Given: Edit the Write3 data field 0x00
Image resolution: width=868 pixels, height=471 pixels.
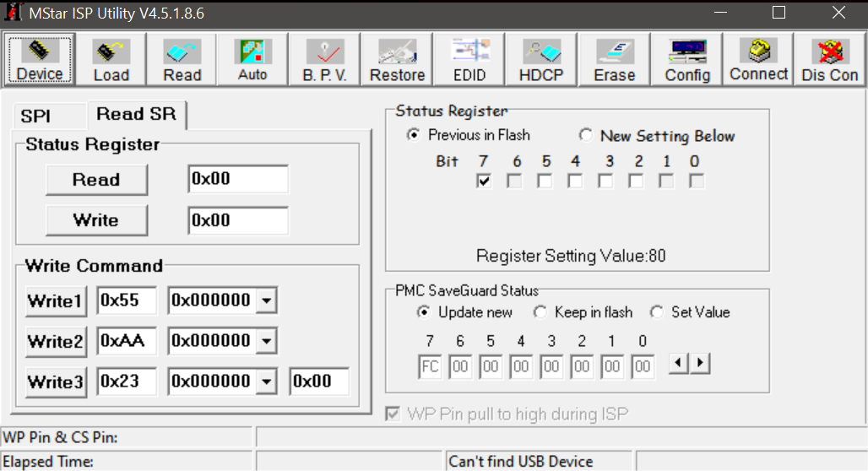Looking at the screenshot, I should pyautogui.click(x=319, y=382).
